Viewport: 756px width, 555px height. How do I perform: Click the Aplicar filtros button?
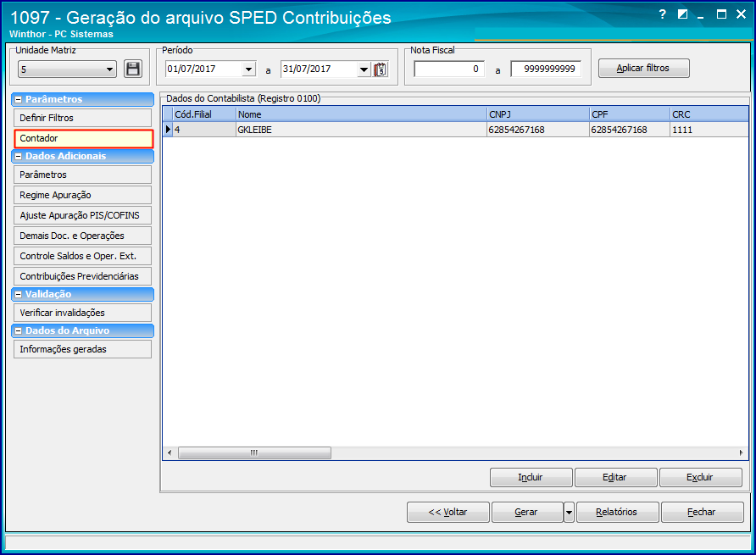643,68
